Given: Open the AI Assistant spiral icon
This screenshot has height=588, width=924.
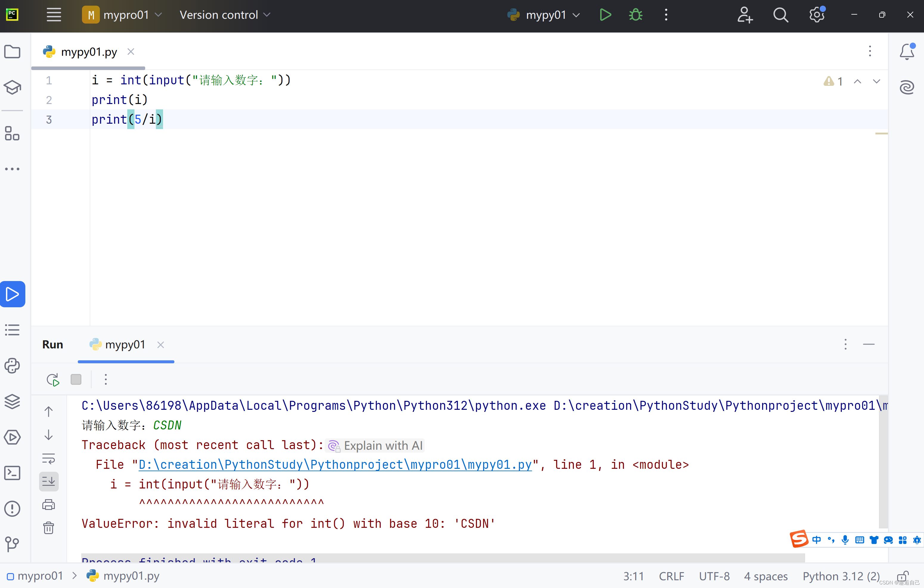Looking at the screenshot, I should (907, 87).
